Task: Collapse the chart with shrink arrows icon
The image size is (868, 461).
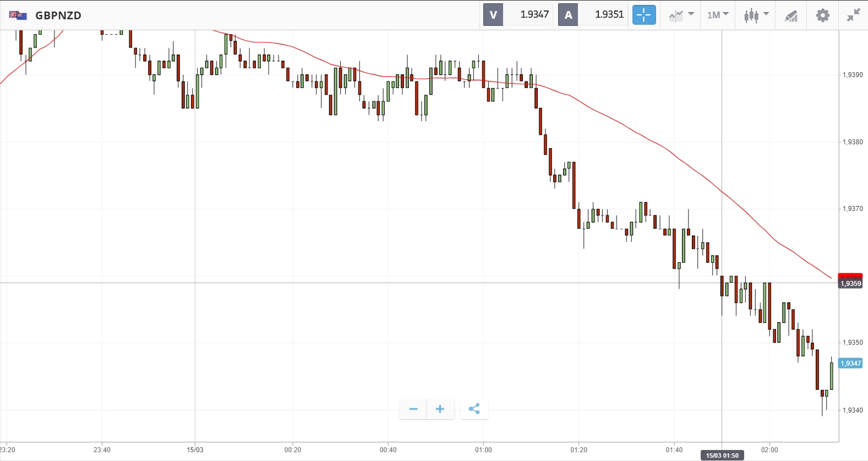Action: [x=853, y=15]
